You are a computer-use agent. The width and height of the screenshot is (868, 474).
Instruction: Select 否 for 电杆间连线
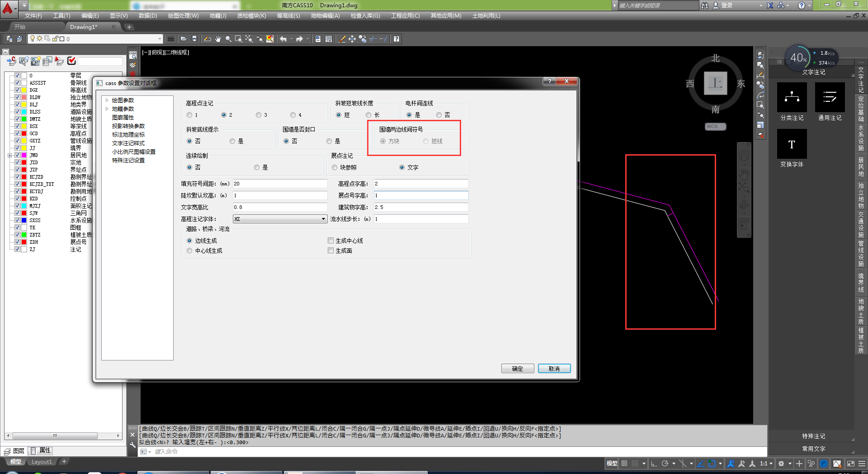pos(439,115)
